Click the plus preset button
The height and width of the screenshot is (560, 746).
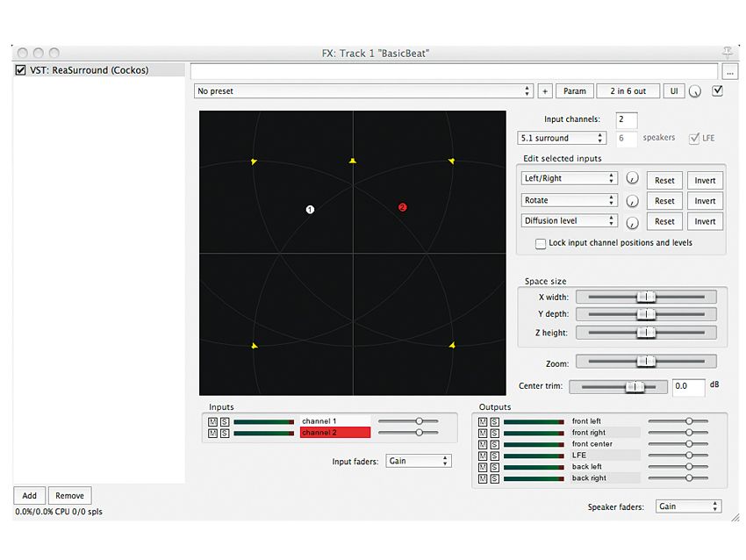pyautogui.click(x=545, y=91)
